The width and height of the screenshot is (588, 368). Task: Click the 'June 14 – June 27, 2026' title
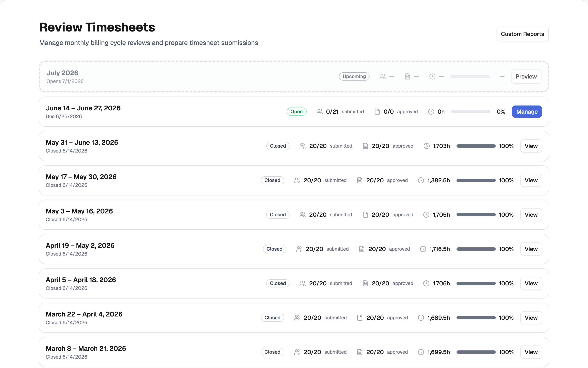point(83,108)
